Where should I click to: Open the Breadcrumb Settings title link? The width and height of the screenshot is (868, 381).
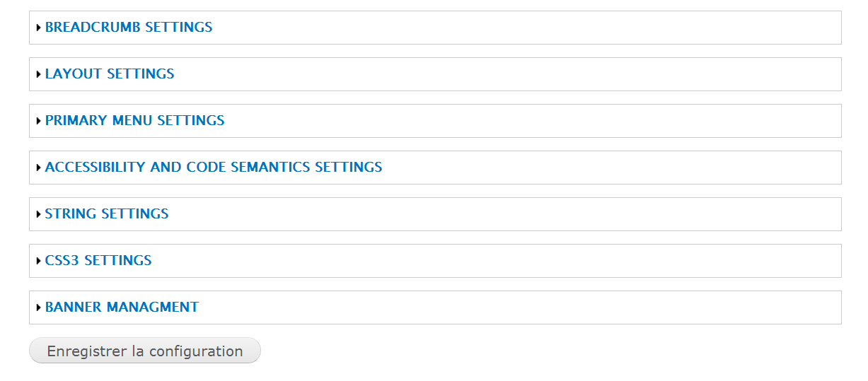click(129, 28)
